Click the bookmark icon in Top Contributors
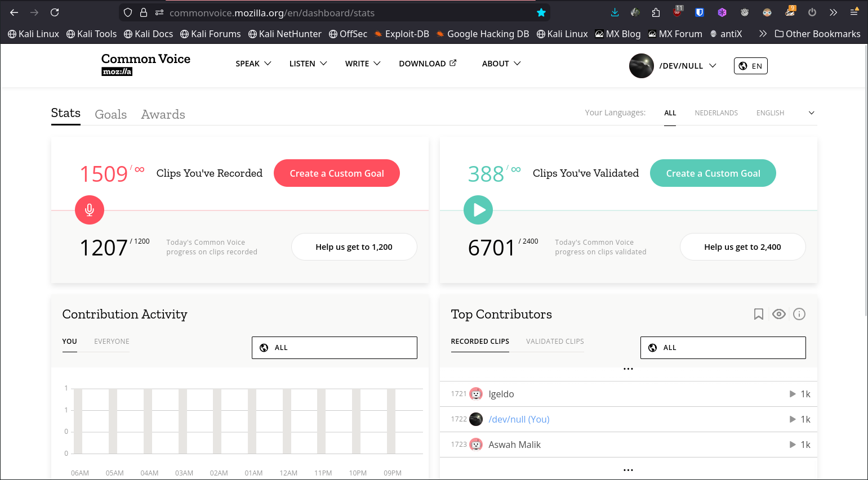The height and width of the screenshot is (480, 868). point(759,314)
